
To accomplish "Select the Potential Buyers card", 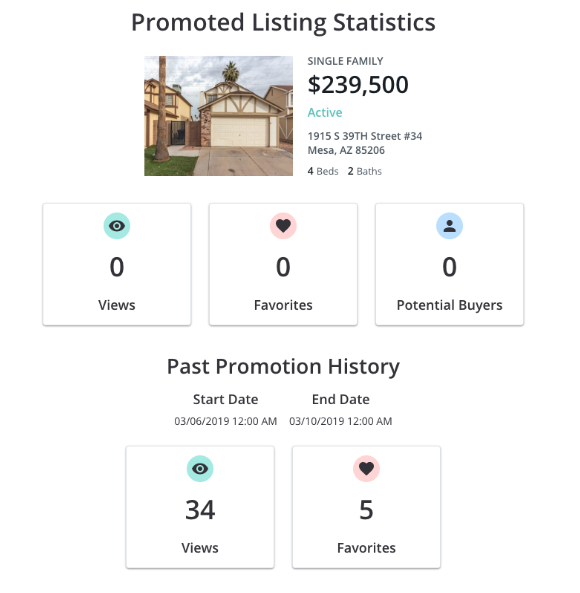I will (x=450, y=264).
